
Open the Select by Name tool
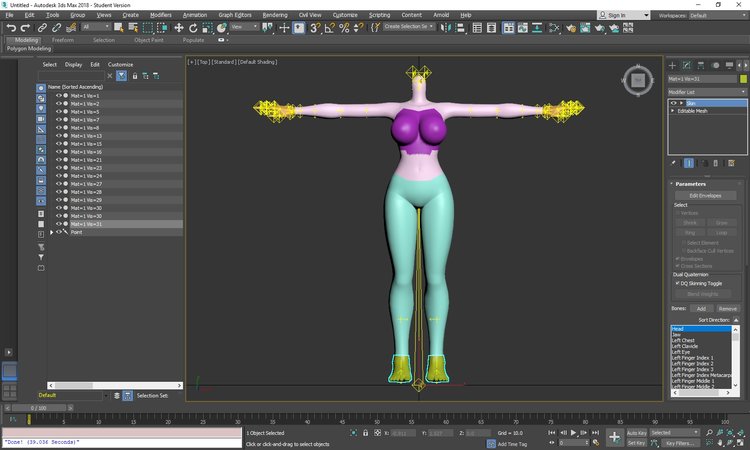(x=133, y=28)
